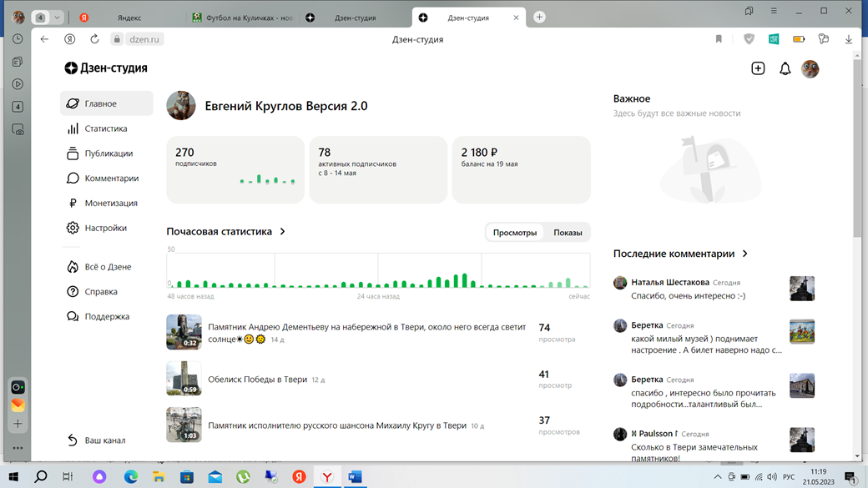868x488 pixels.
Task: Open Windows taskbar search
Action: [x=40, y=476]
